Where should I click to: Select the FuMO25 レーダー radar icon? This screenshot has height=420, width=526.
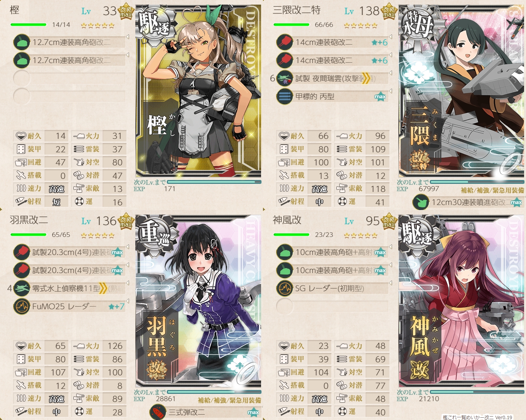tap(22, 307)
